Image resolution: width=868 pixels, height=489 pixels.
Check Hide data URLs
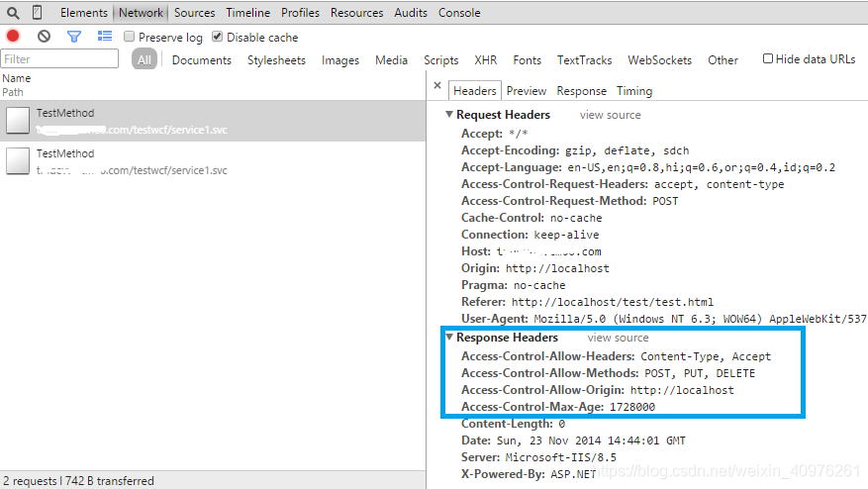768,58
